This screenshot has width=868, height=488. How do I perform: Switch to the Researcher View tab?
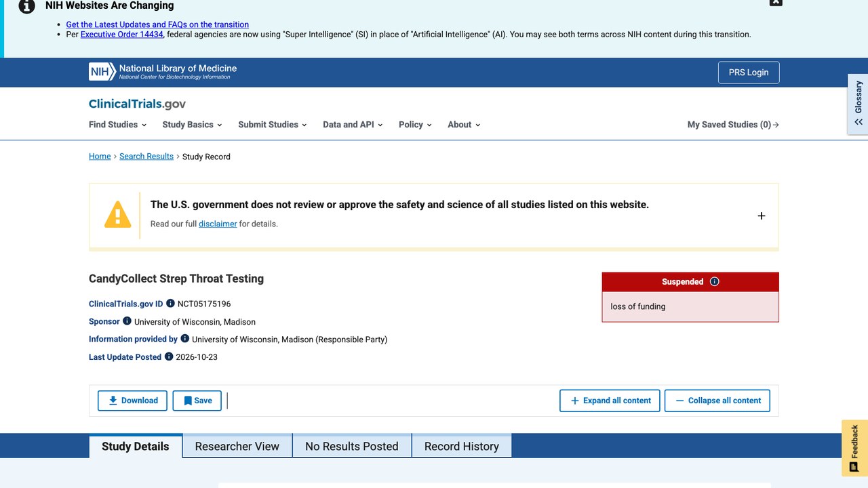point(237,446)
